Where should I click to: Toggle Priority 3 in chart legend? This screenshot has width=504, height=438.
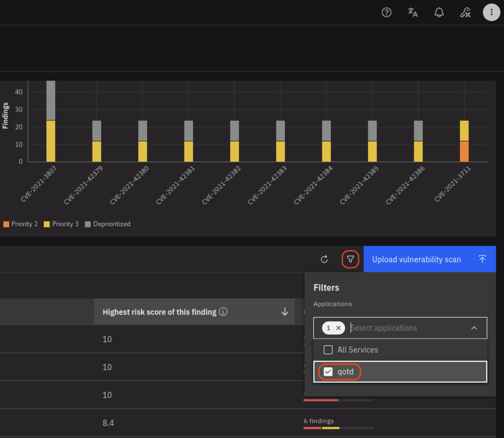[61, 224]
